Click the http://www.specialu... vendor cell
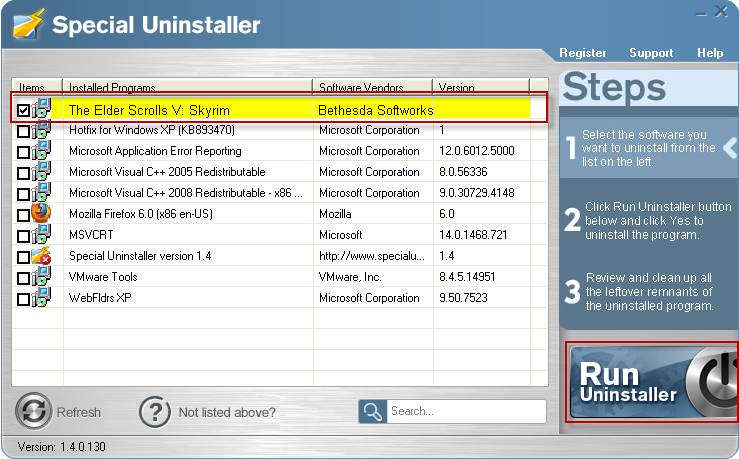 [372, 256]
